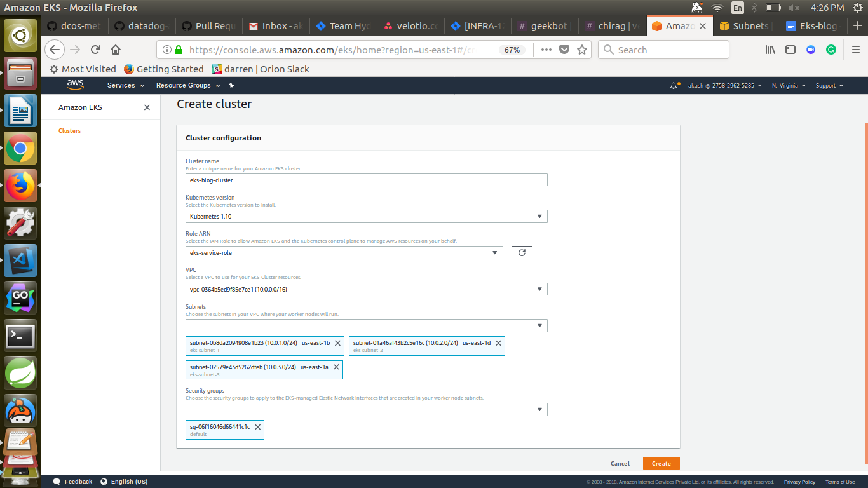The width and height of the screenshot is (868, 488).
Task: Switch to the geekbot Slack tab
Action: 546,26
